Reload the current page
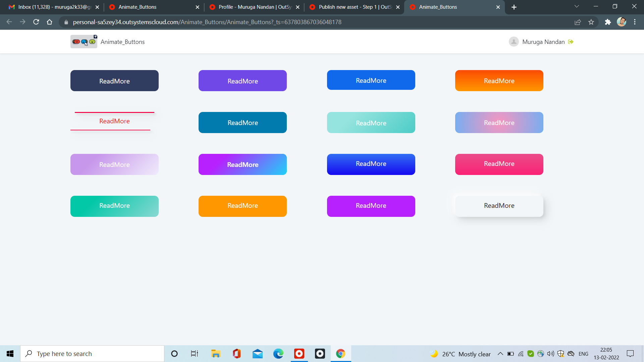 point(36,22)
